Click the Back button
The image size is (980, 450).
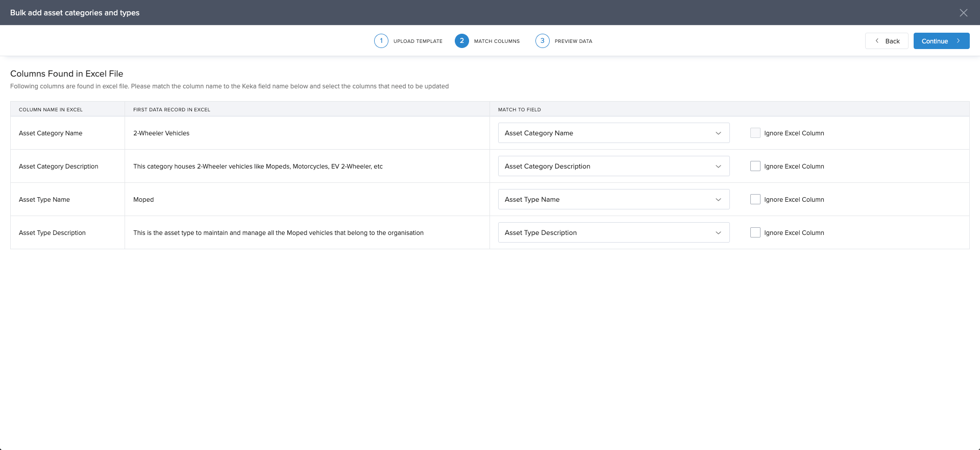887,41
